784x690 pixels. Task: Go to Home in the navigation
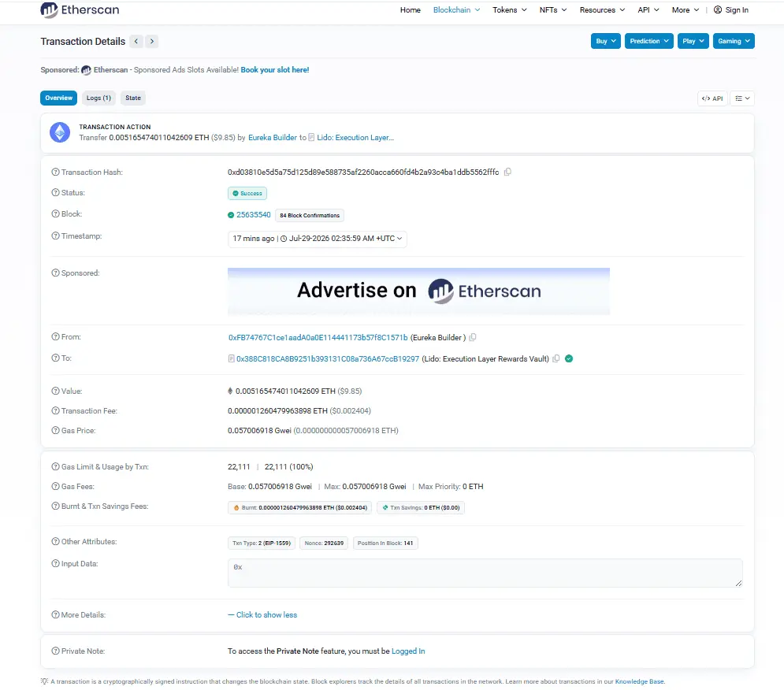410,10
